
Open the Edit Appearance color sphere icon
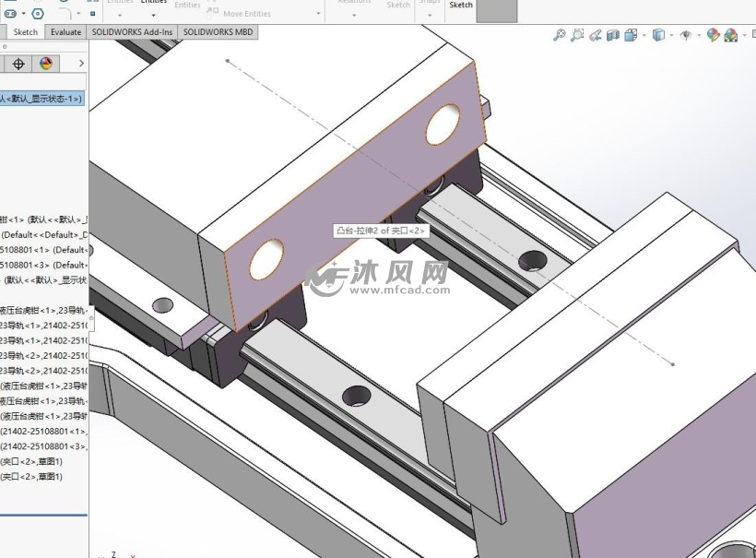(x=713, y=35)
